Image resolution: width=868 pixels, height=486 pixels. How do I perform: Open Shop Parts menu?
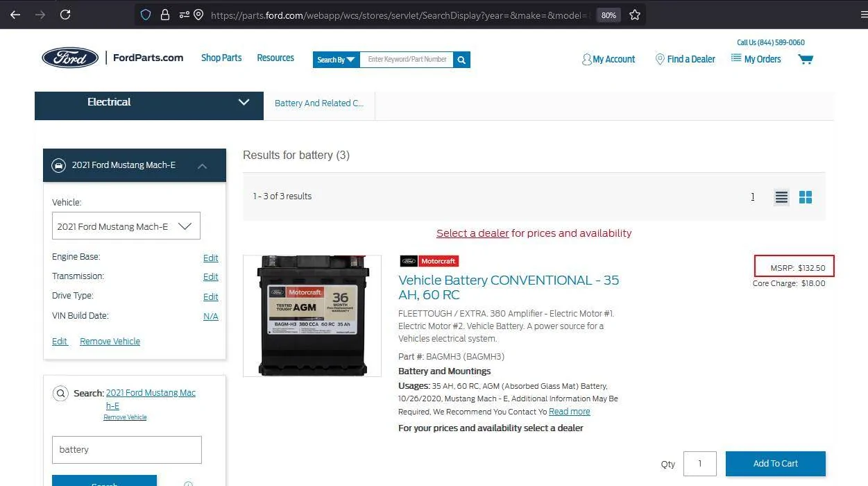pyautogui.click(x=221, y=58)
